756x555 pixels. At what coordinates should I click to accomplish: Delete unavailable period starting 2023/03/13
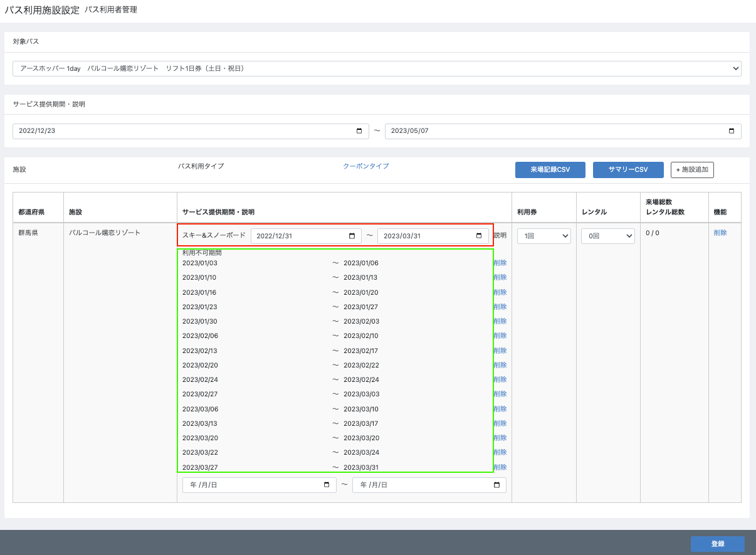[500, 423]
